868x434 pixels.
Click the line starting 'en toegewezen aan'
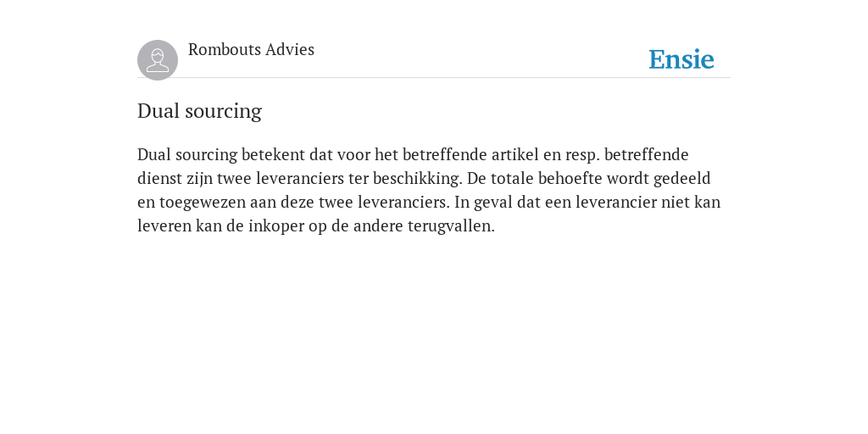[429, 203]
